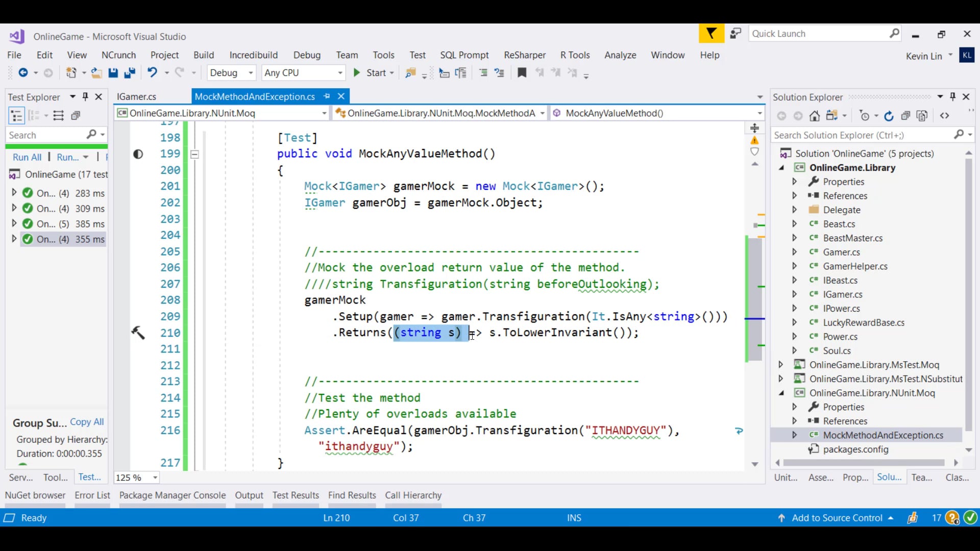Click the Undo toolbar icon
This screenshot has height=551, width=980.
tap(153, 73)
